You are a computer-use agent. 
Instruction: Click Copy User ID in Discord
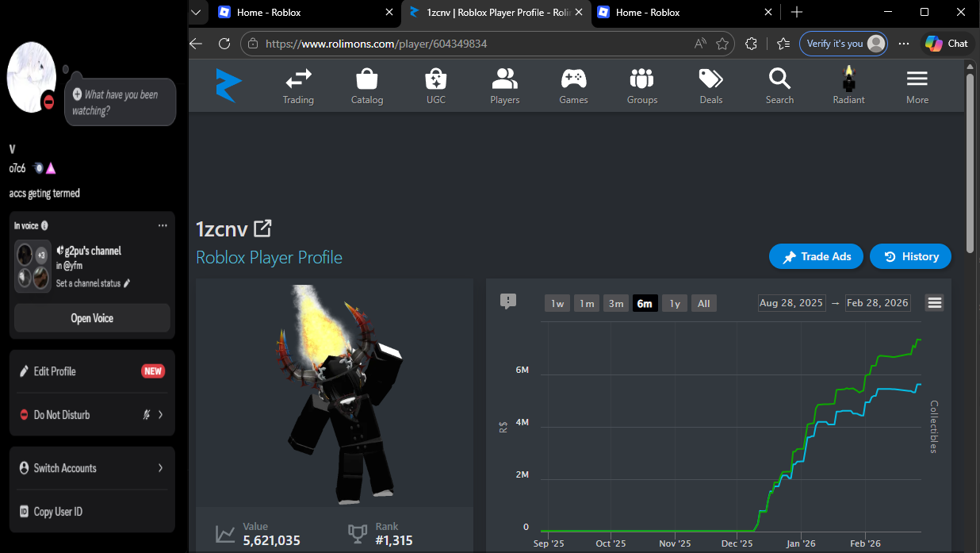(92, 512)
